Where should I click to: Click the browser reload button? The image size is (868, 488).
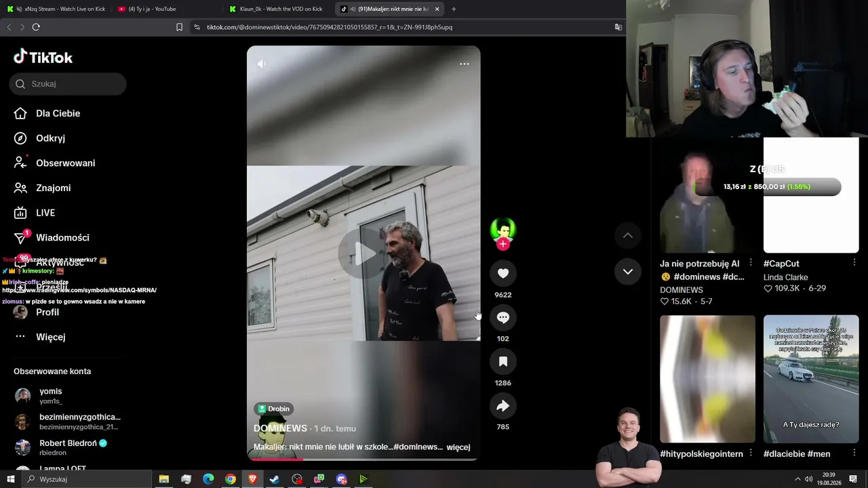coord(36,27)
